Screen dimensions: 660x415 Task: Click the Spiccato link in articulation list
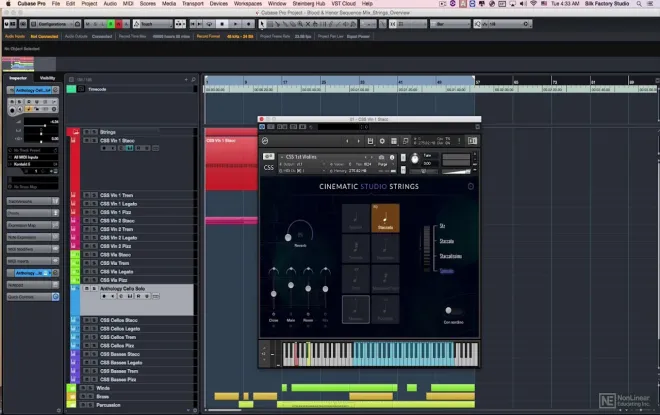(447, 271)
